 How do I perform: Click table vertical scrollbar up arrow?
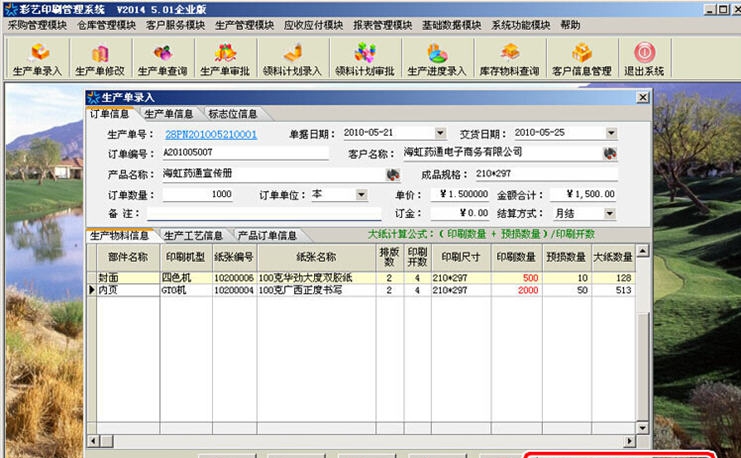point(643,251)
